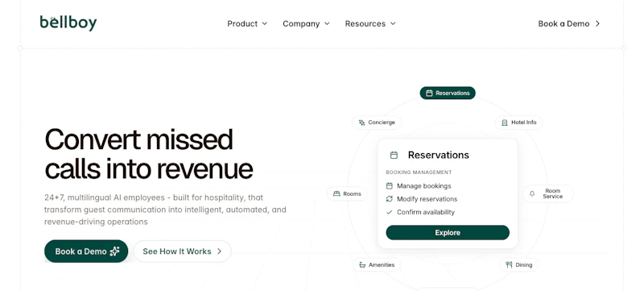Select the Rooms pill

pyautogui.click(x=347, y=193)
